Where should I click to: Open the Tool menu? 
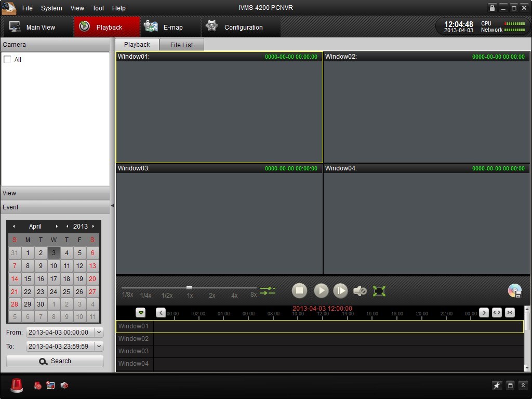[x=98, y=8]
